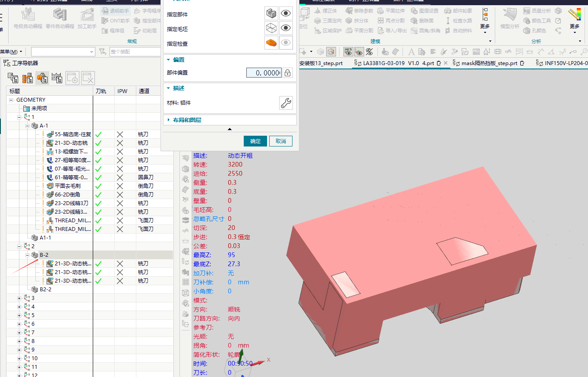
Task: Click the 刀轨 column header
Action: (104, 91)
